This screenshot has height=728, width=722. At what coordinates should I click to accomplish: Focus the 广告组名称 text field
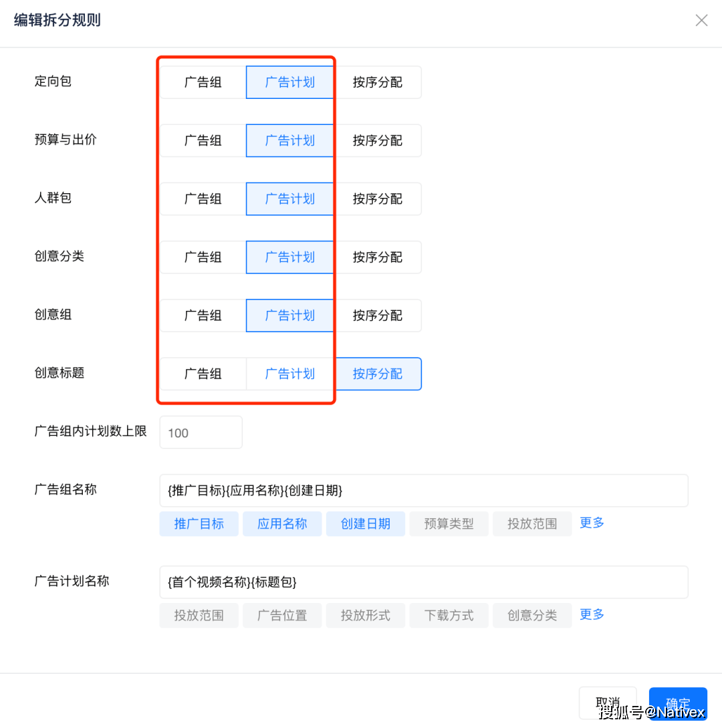coord(423,490)
